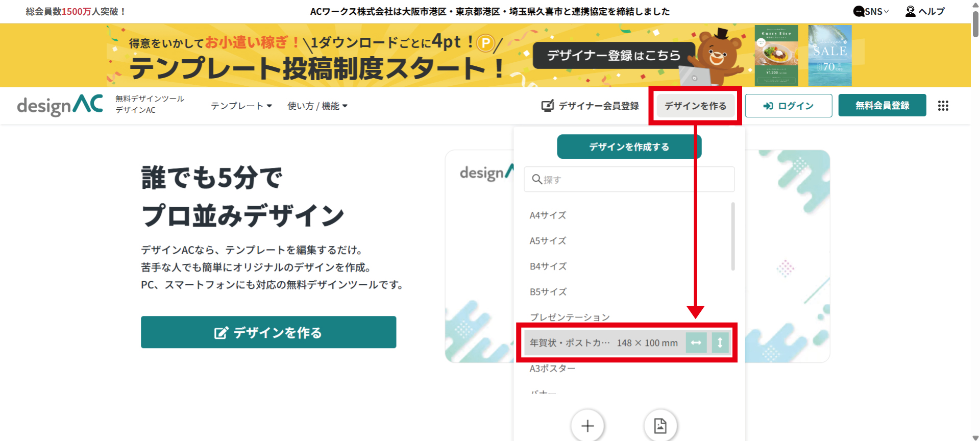Select A4サイズ from the size list
980x441 pixels.
point(548,215)
